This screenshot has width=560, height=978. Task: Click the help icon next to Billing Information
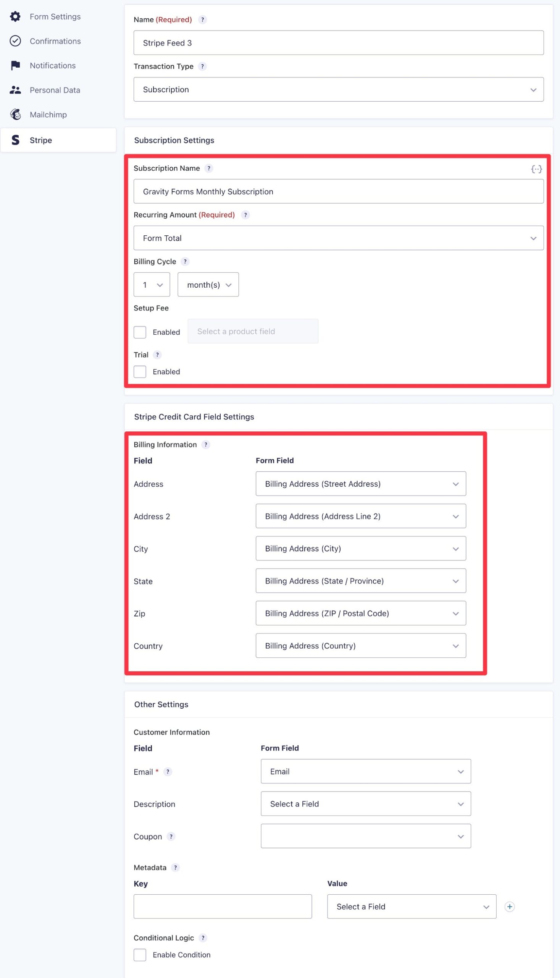(x=206, y=445)
